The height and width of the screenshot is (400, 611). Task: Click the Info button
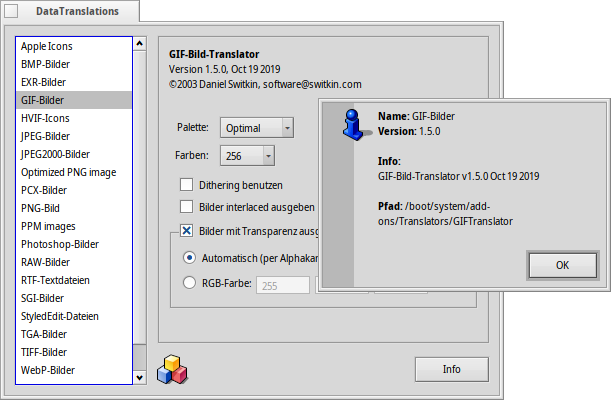[451, 369]
